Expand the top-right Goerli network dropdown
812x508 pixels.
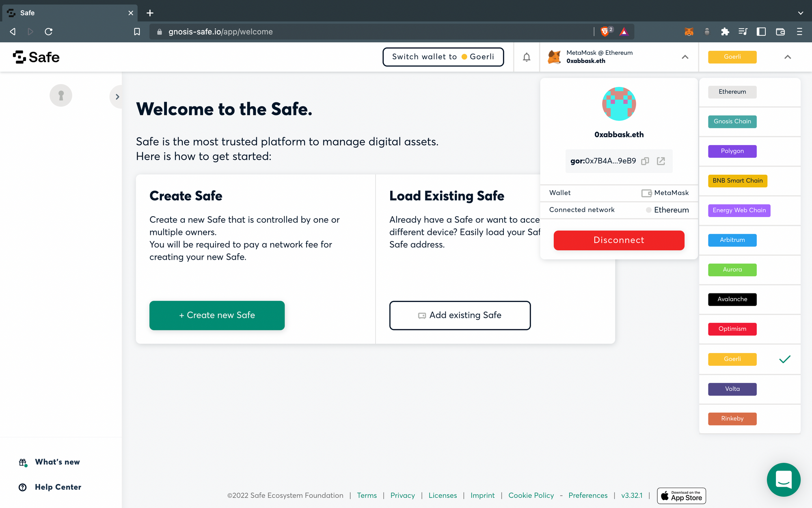click(x=788, y=57)
